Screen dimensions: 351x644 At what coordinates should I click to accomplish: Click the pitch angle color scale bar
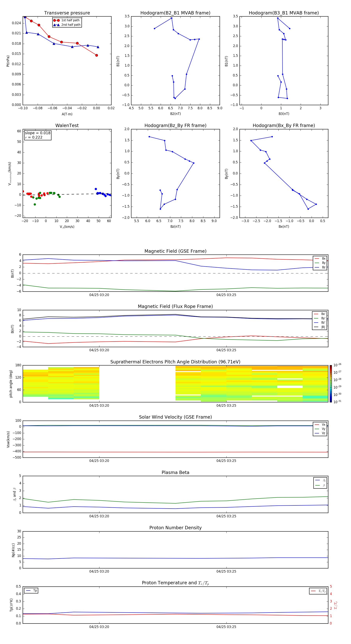(331, 384)
